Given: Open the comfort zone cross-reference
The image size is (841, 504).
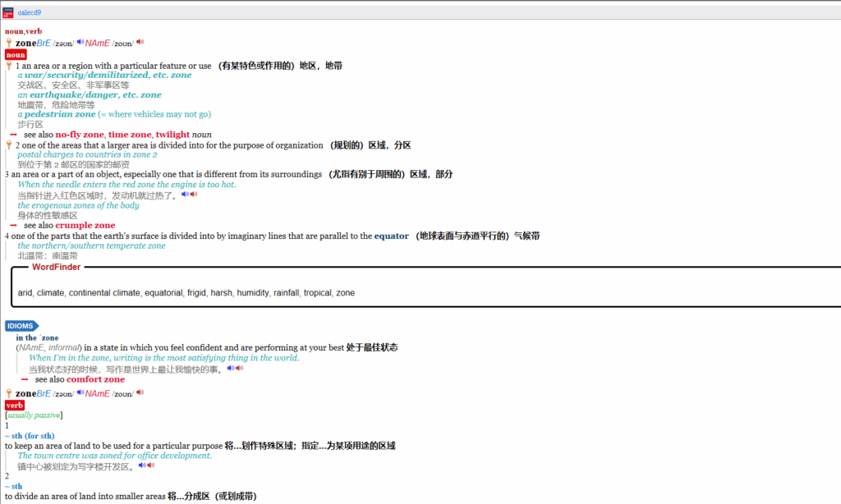Looking at the screenshot, I should [x=96, y=379].
